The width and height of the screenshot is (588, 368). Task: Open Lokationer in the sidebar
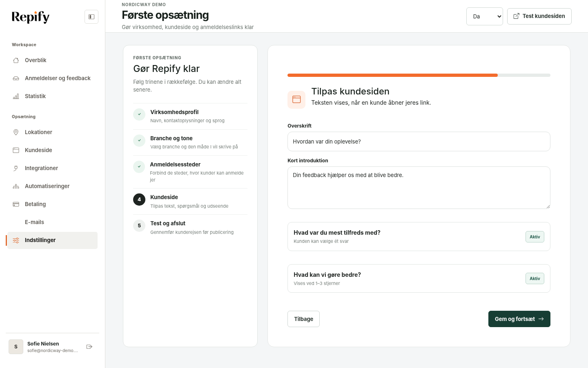52,132
